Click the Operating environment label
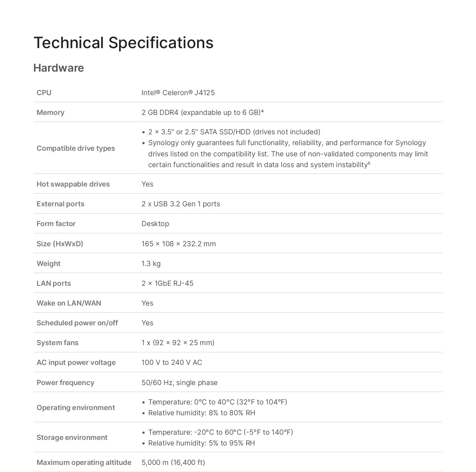The height and width of the screenshot is (472, 476). pyautogui.click(x=76, y=407)
